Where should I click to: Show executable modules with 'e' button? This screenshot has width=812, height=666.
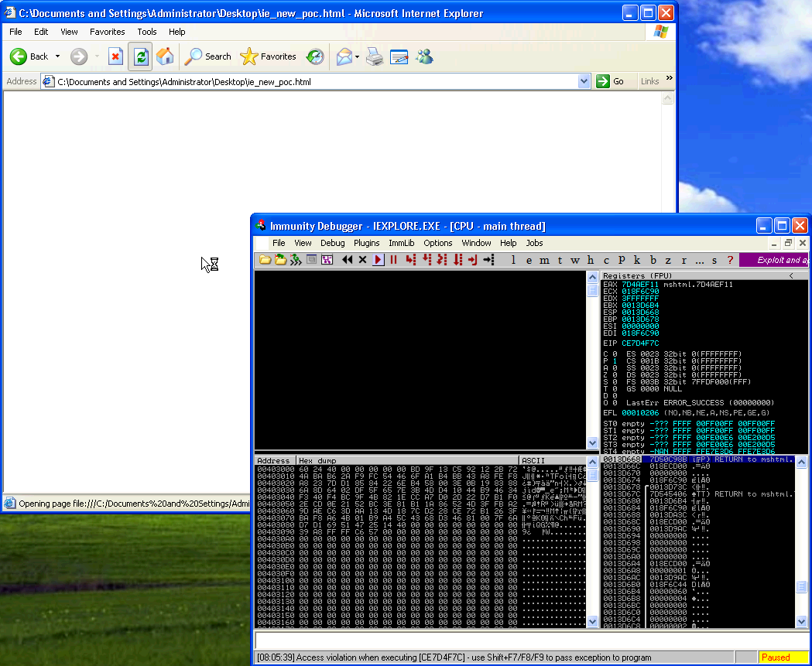[529, 260]
